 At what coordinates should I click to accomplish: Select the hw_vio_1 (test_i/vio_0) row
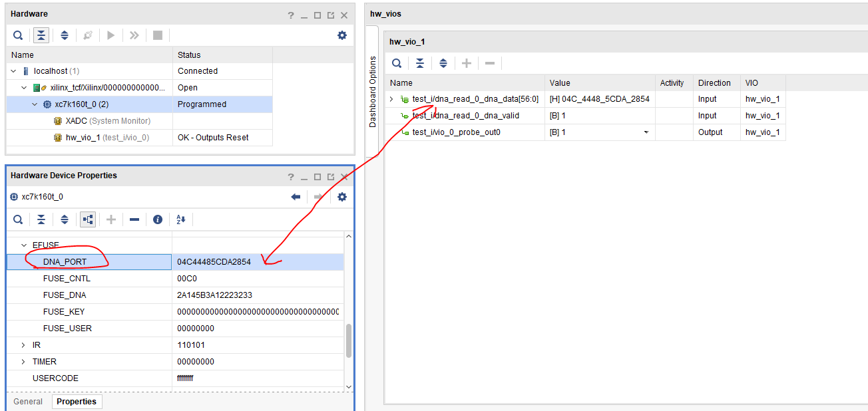coord(139,138)
